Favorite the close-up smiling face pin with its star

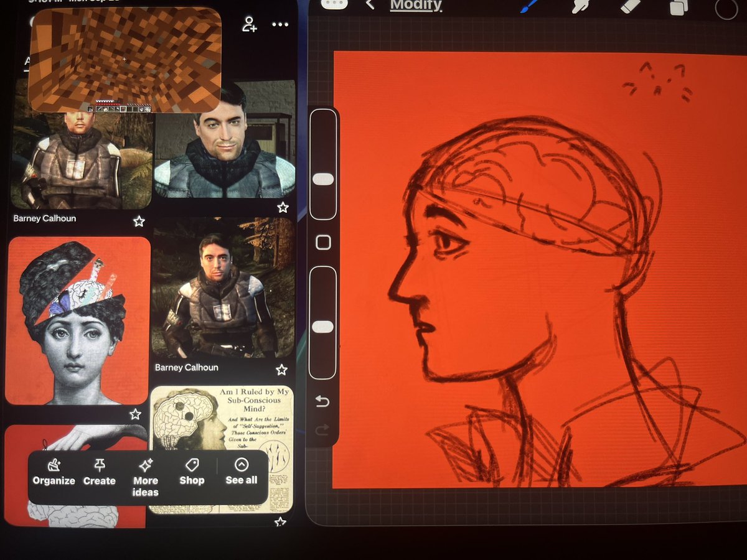(x=283, y=207)
